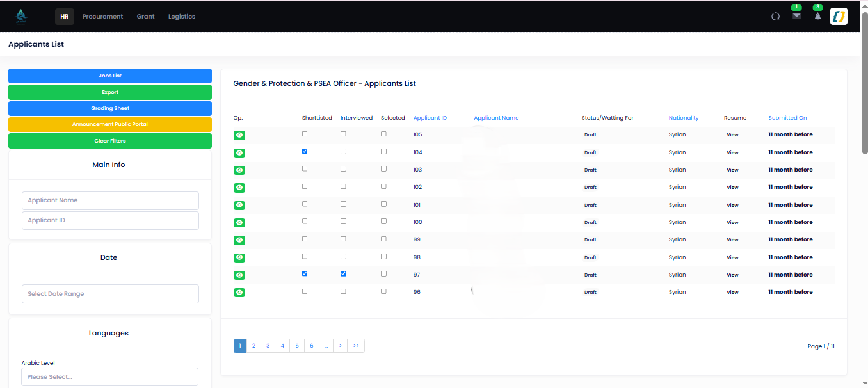Go to next page arrow in pagination
This screenshot has height=388, width=868.
(341, 346)
